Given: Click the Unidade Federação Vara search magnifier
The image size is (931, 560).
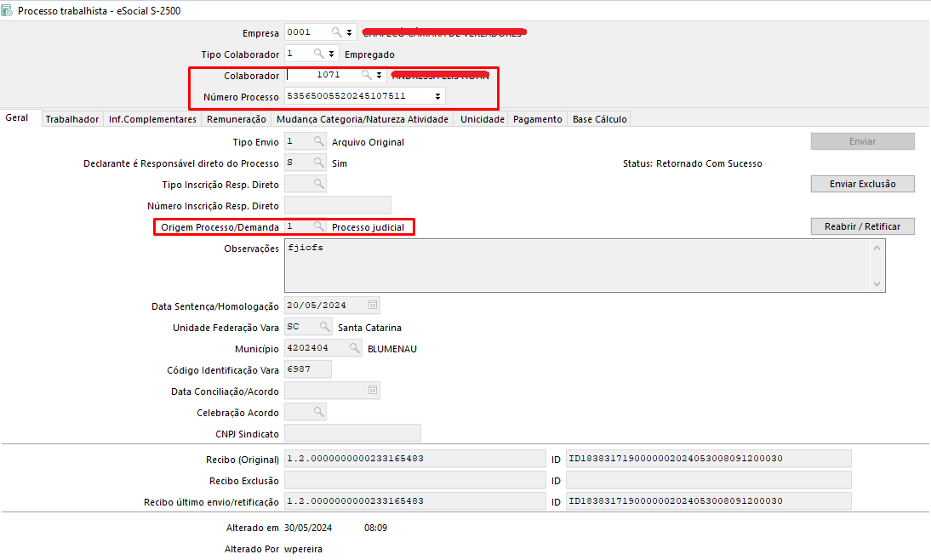Looking at the screenshot, I should tap(325, 327).
